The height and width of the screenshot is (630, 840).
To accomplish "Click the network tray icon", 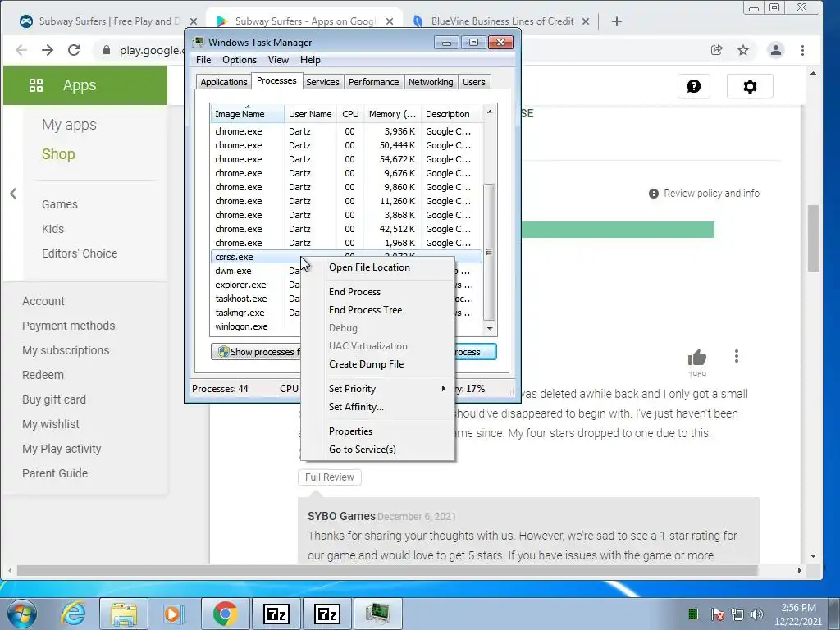I will pyautogui.click(x=737, y=614).
